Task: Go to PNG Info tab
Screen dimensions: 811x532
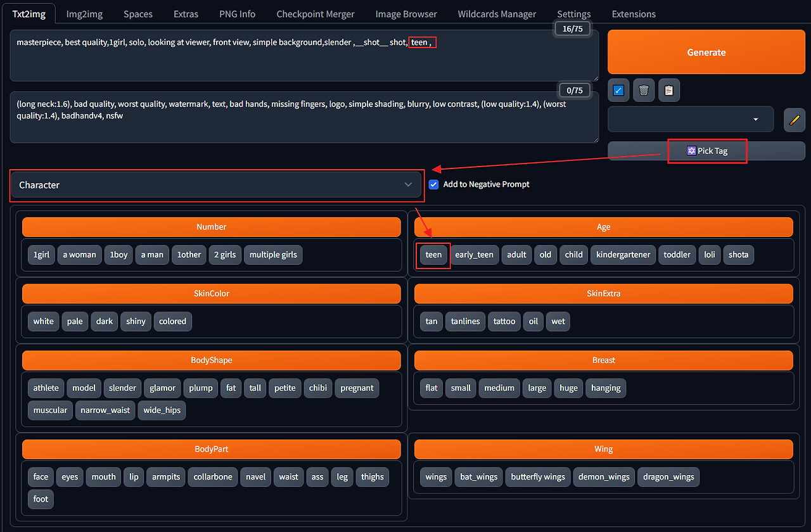Action: [x=238, y=14]
